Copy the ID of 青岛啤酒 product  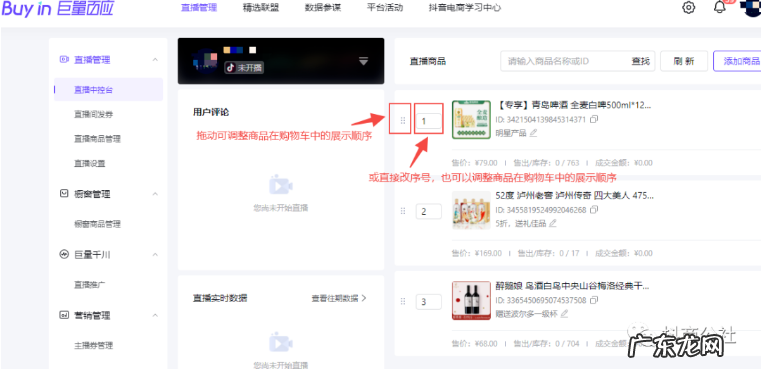click(594, 119)
